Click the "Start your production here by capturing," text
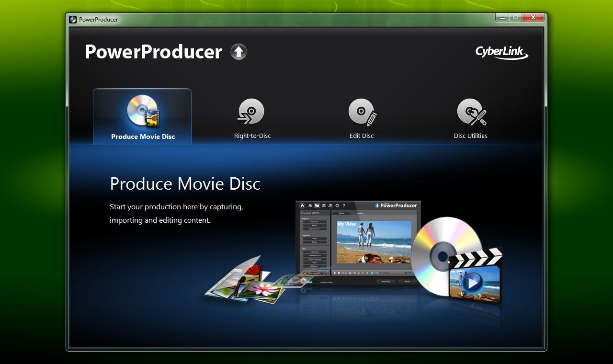Screen dimensions: 613x364 click(x=176, y=207)
